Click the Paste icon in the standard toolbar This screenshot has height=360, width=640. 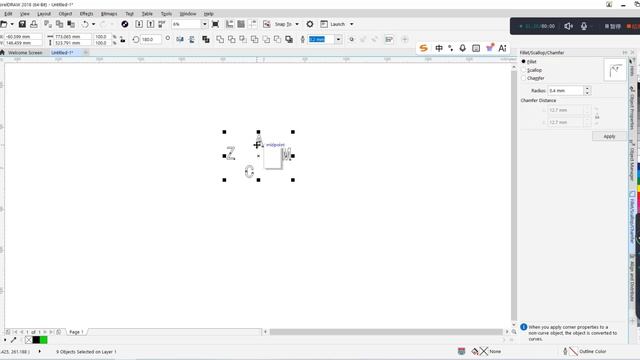(x=71, y=24)
